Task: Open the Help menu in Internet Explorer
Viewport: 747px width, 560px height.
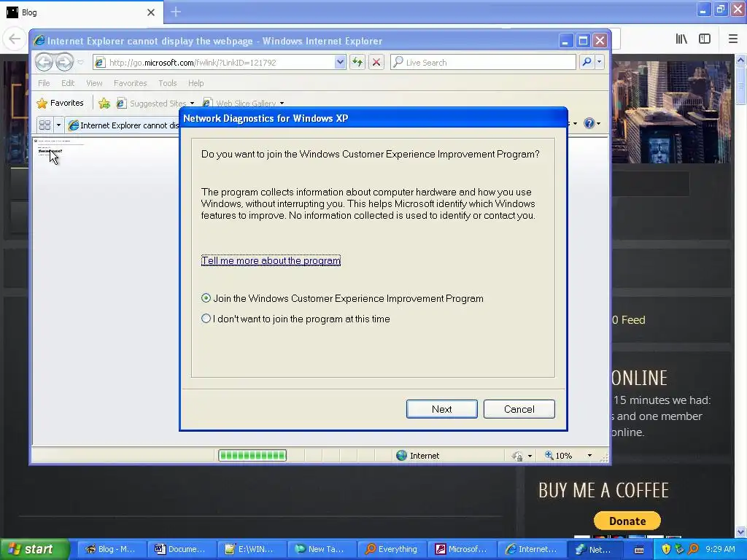Action: point(196,83)
